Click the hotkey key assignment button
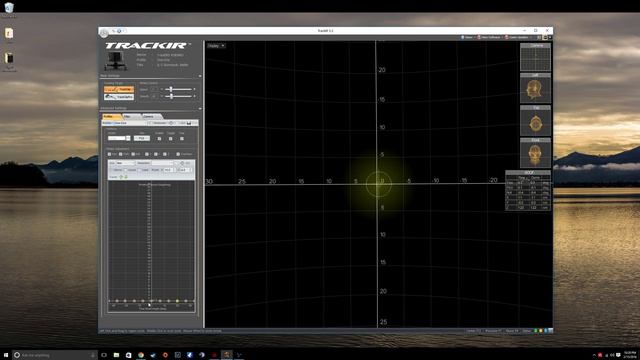This screenshot has width=640, height=360. [x=142, y=138]
